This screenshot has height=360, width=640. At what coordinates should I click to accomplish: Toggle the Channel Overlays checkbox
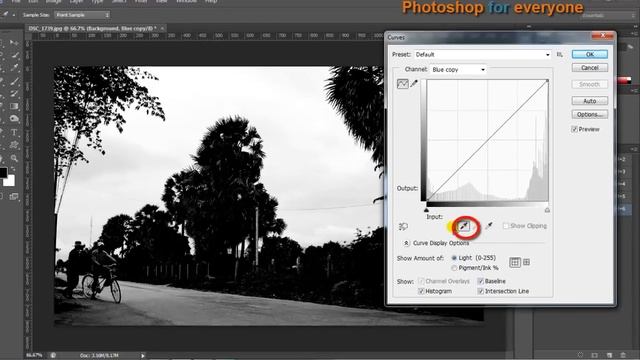point(421,281)
